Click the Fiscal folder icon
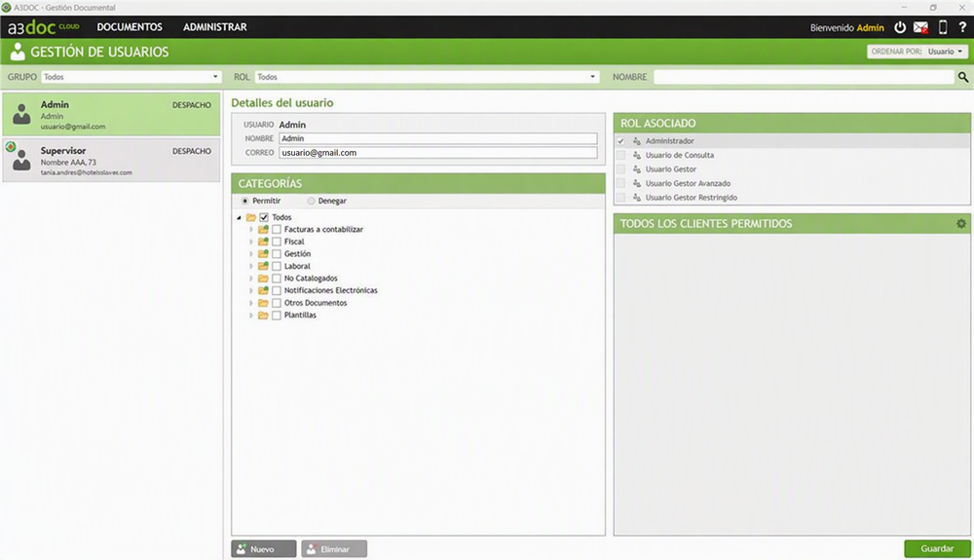Viewport: 974px width, 560px height. [263, 242]
